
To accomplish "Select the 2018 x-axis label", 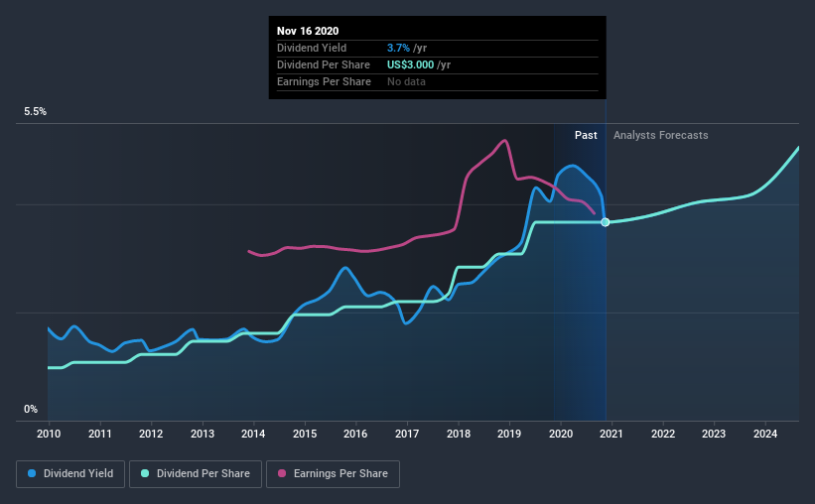I will tap(459, 434).
